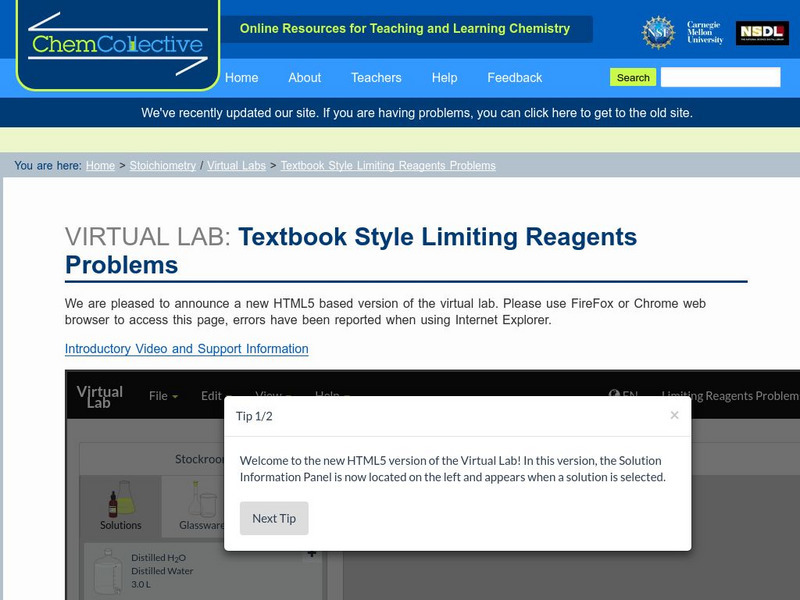This screenshot has height=600, width=800.
Task: Click the ChemCollective logo
Action: pyautogui.click(x=118, y=44)
